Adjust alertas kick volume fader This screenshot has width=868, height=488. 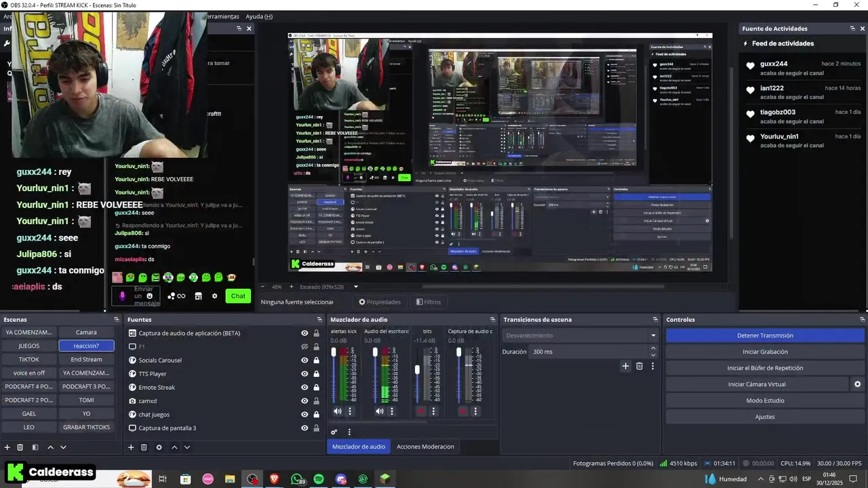(334, 352)
